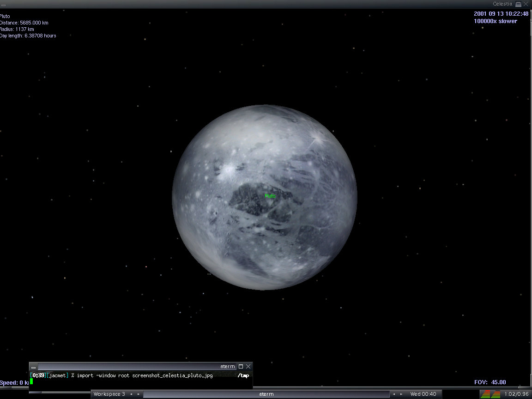Image resolution: width=532 pixels, height=399 pixels.
Task: Switch to next workspace using right arrow
Action: coord(138,394)
